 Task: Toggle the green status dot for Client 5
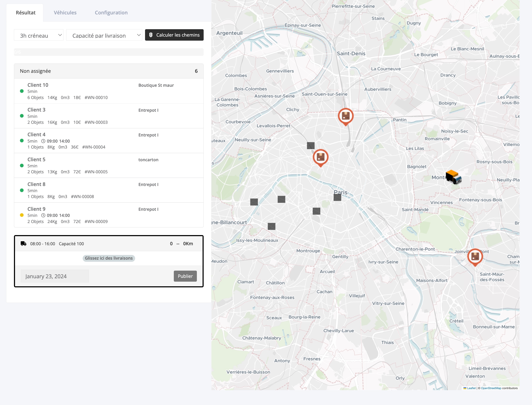[x=22, y=166]
